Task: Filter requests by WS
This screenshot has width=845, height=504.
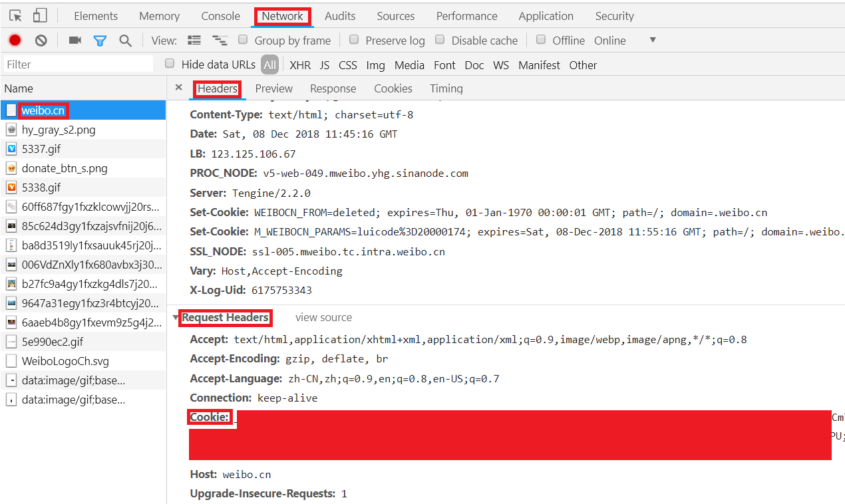Action: point(501,65)
